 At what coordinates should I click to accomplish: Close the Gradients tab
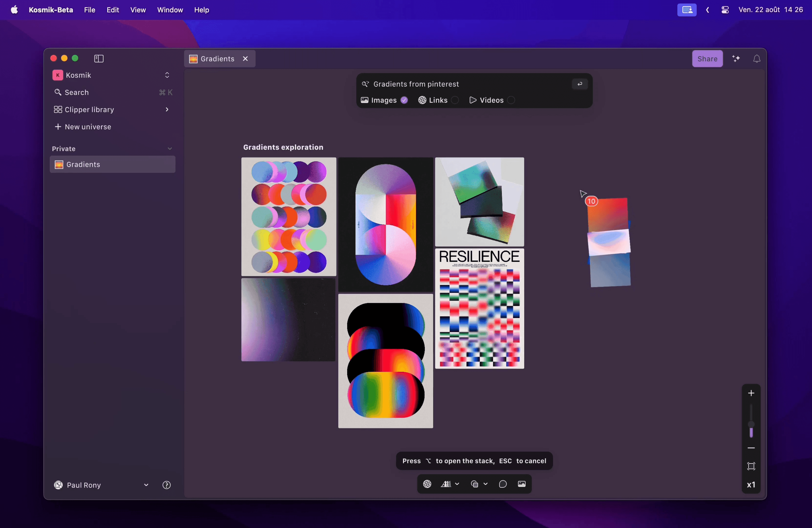click(245, 59)
